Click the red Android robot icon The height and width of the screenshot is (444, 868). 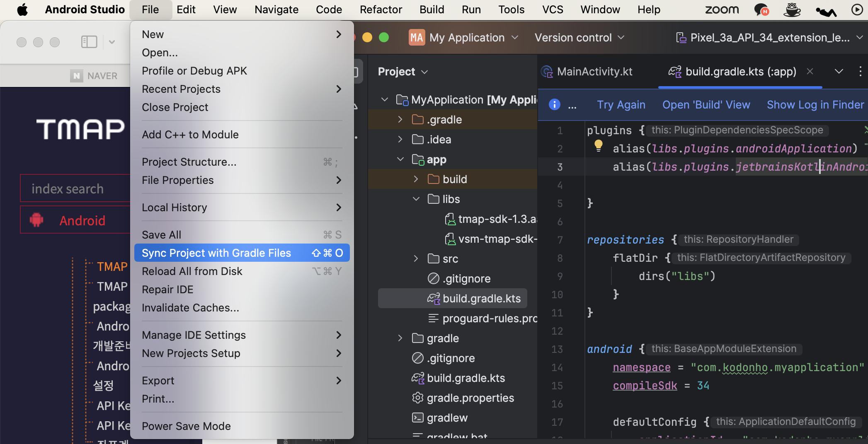(x=36, y=220)
